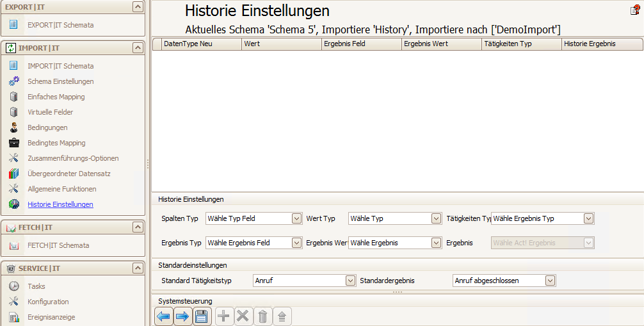
Task: Sort by Ergebnis Feld column header
Action: pos(362,44)
